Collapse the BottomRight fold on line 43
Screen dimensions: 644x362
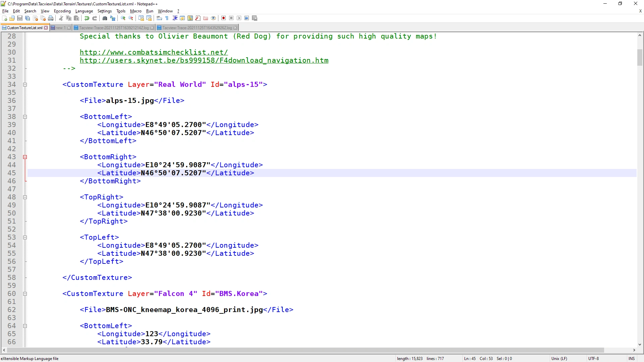pos(25,157)
